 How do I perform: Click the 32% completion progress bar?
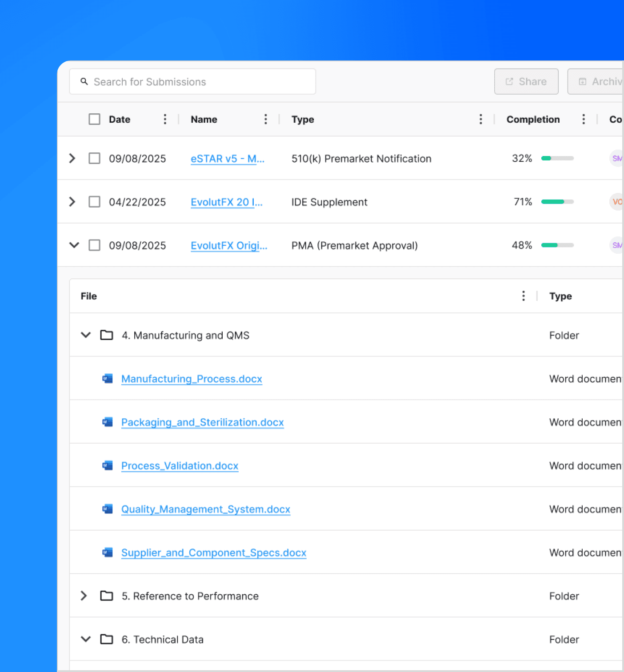click(x=557, y=158)
